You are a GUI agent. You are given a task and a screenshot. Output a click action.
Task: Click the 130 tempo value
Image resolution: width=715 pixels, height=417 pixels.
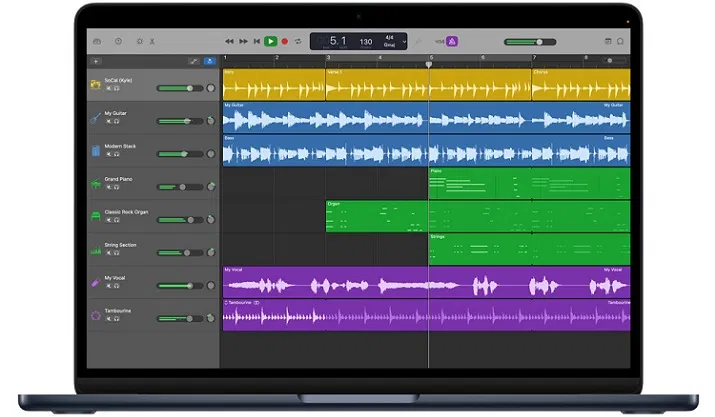[366, 42]
